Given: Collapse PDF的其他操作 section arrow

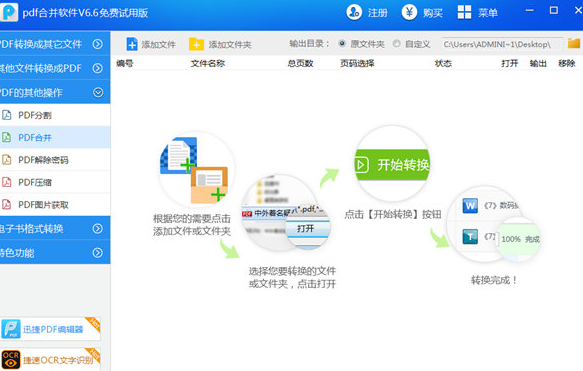Looking at the screenshot, I should 98,92.
